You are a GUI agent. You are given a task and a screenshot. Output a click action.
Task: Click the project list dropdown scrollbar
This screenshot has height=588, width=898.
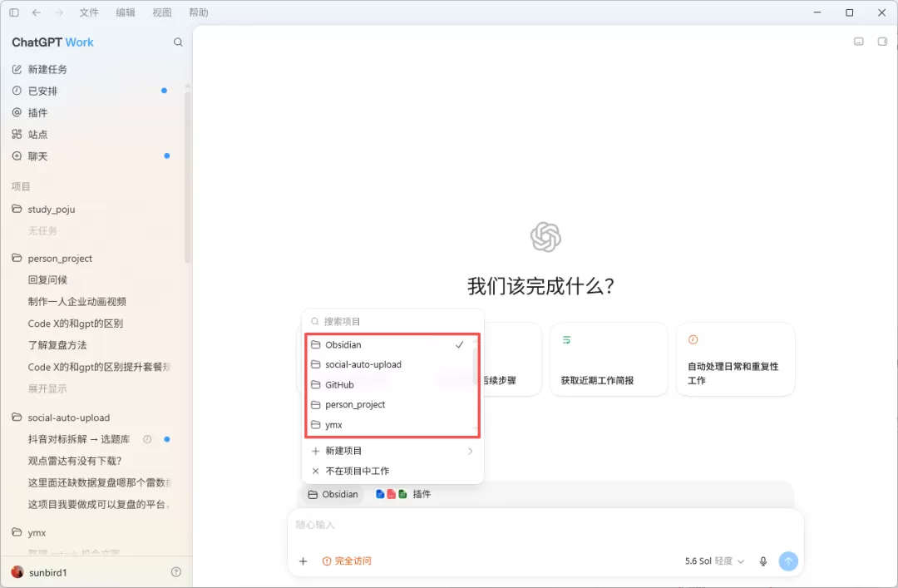(x=475, y=367)
